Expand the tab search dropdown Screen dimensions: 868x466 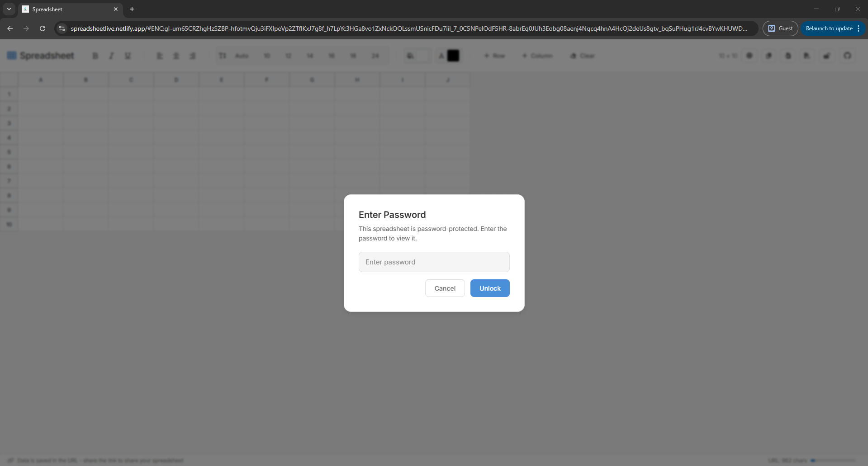(9, 9)
